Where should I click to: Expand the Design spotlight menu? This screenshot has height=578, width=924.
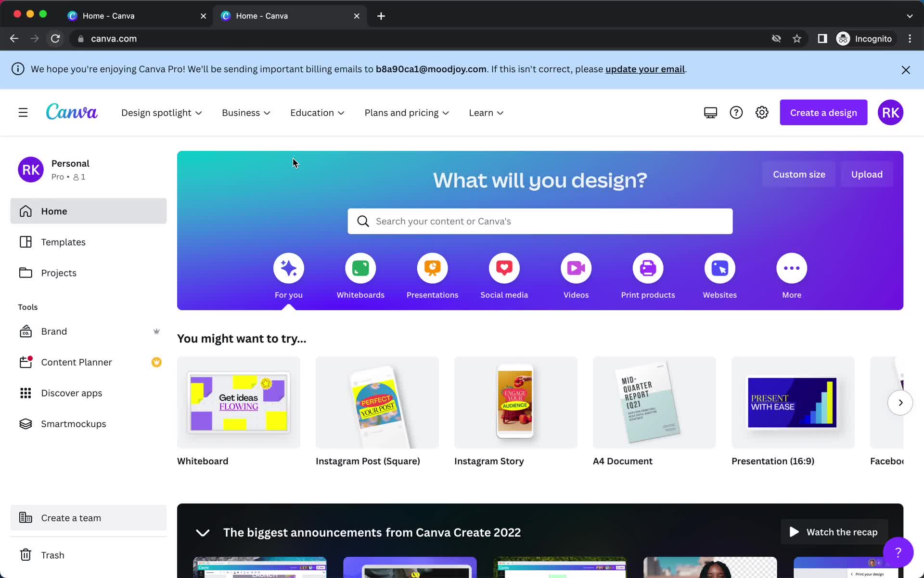point(161,113)
